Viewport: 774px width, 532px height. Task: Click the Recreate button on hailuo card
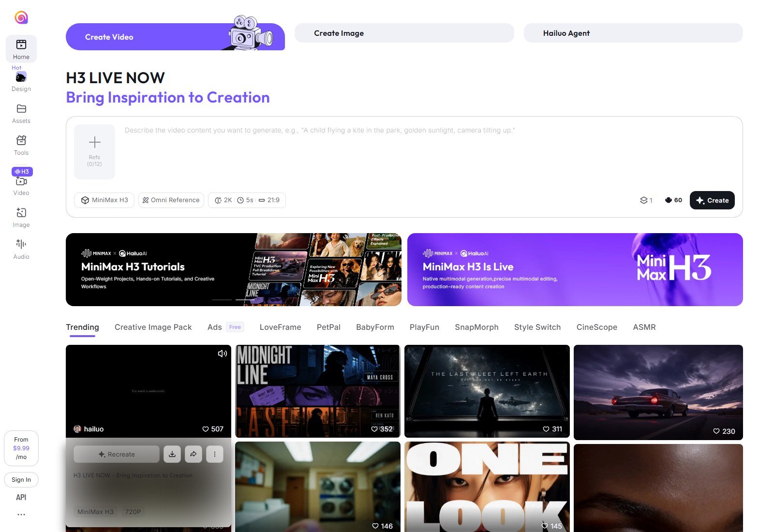117,454
